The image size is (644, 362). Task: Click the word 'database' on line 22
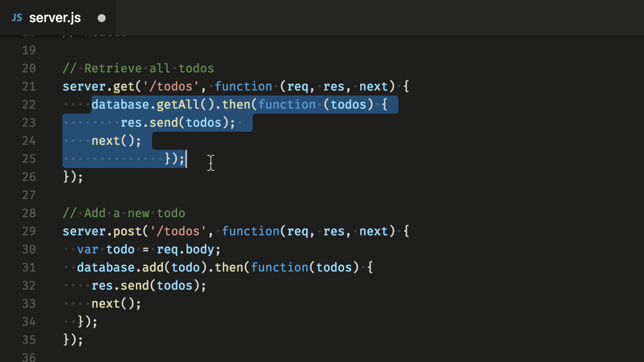120,105
